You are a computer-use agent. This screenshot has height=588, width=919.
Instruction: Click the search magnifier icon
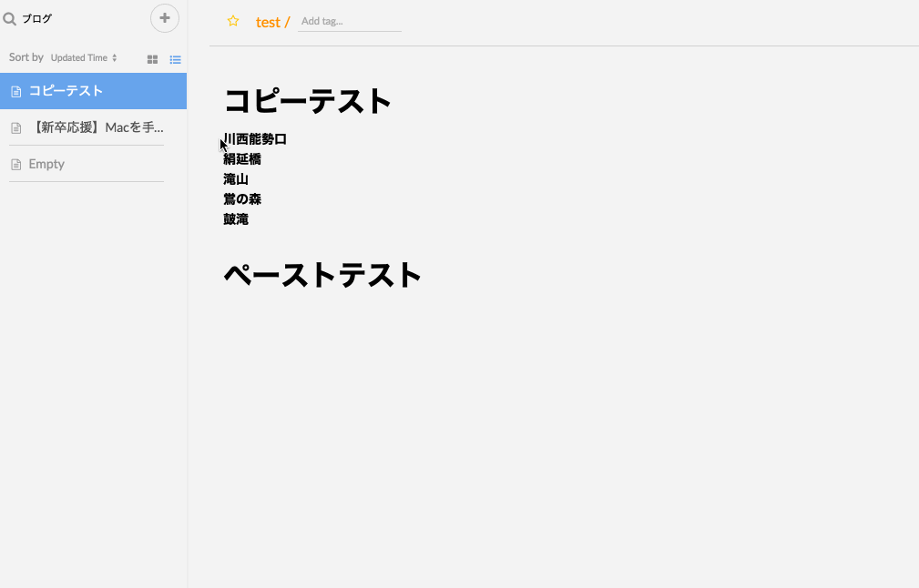coord(9,17)
